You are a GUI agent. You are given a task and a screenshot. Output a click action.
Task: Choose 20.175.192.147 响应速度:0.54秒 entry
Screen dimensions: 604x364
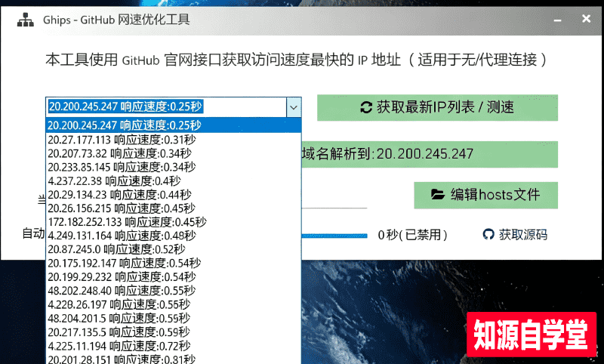coord(174,263)
